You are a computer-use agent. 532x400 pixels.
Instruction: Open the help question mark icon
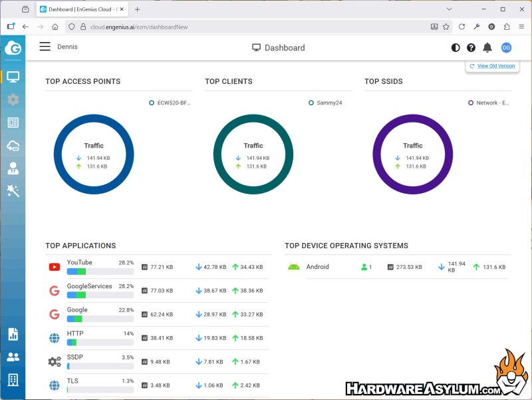tap(471, 47)
